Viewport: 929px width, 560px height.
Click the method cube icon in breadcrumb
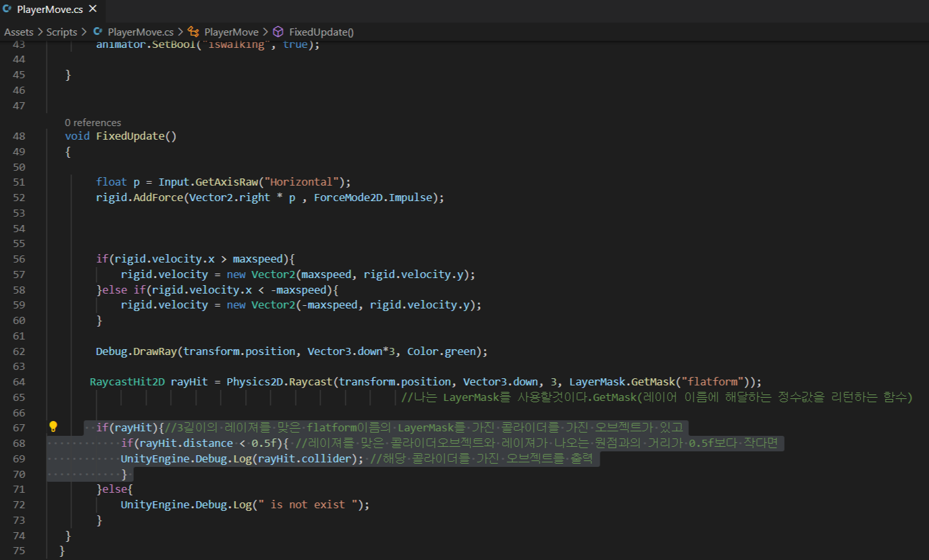[278, 32]
